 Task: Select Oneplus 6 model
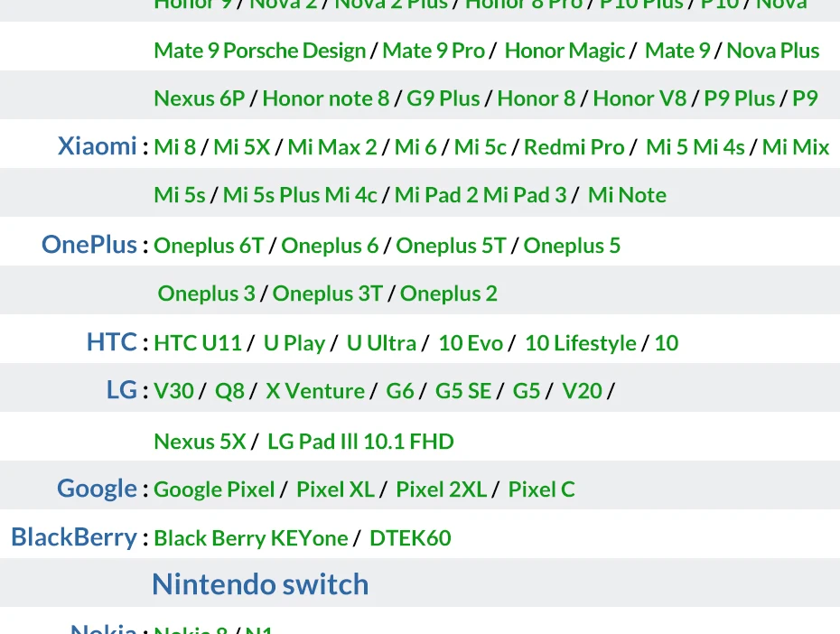(330, 246)
